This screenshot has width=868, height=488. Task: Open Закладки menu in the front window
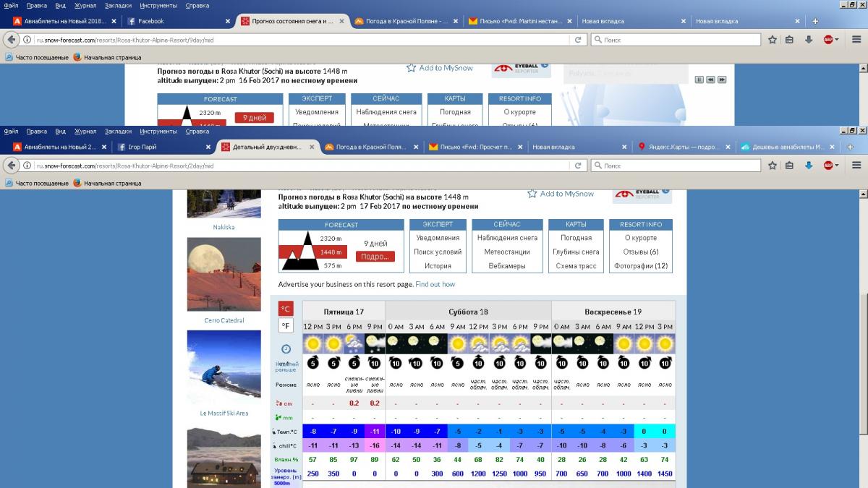[119, 132]
